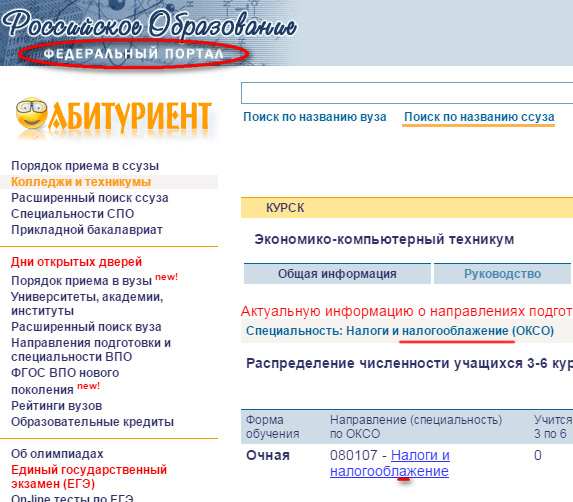This screenshot has height=502, width=573.
Task: Open Единый государственный экзамен (ЕГЭ) link
Action: click(89, 476)
